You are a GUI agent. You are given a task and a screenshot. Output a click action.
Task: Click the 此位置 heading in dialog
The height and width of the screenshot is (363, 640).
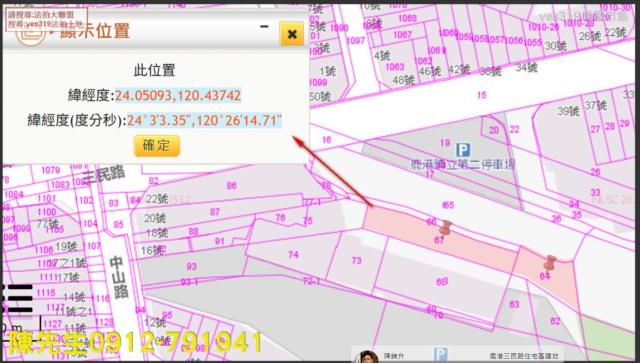point(155,70)
